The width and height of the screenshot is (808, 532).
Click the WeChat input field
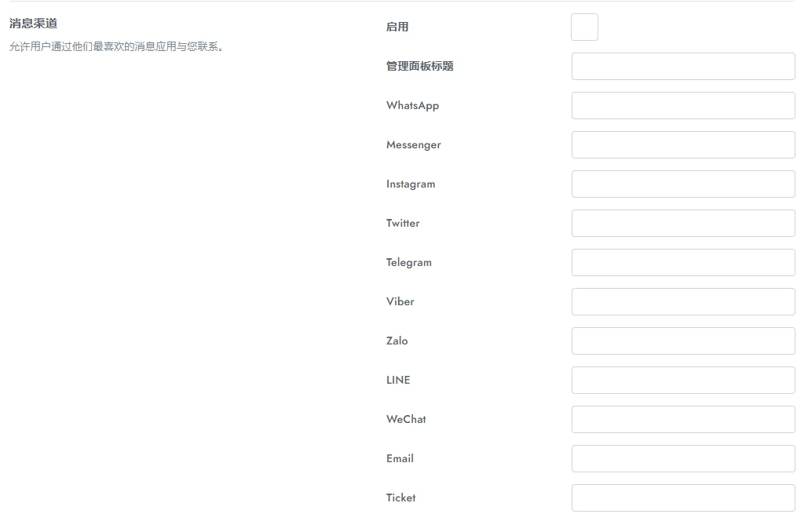[682, 419]
